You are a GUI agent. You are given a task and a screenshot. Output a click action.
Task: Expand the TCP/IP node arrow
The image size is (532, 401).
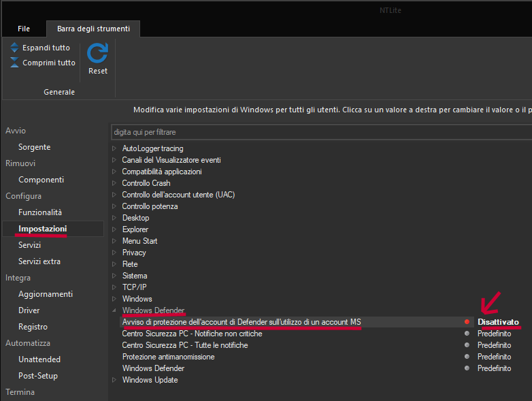[114, 287]
